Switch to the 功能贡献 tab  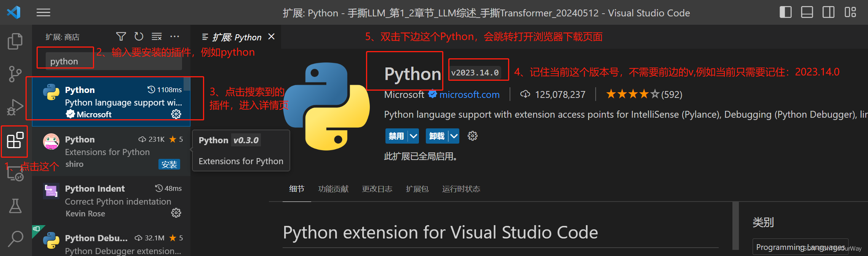tap(333, 189)
